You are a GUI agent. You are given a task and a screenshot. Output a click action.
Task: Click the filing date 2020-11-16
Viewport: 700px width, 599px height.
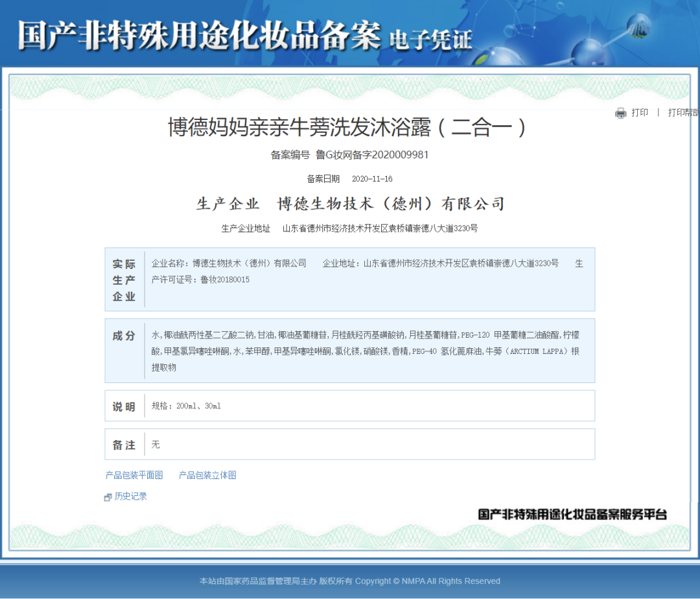[371, 179]
